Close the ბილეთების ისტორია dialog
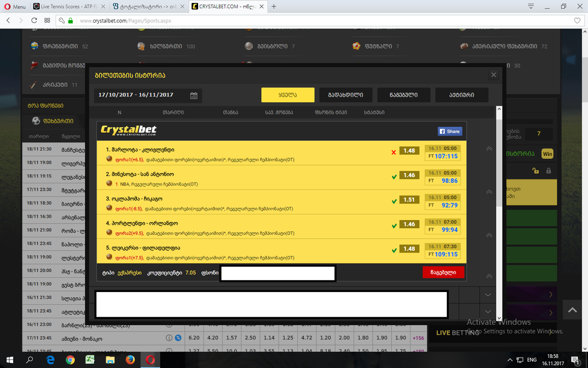Image resolution: width=588 pixels, height=368 pixels. 493,75
